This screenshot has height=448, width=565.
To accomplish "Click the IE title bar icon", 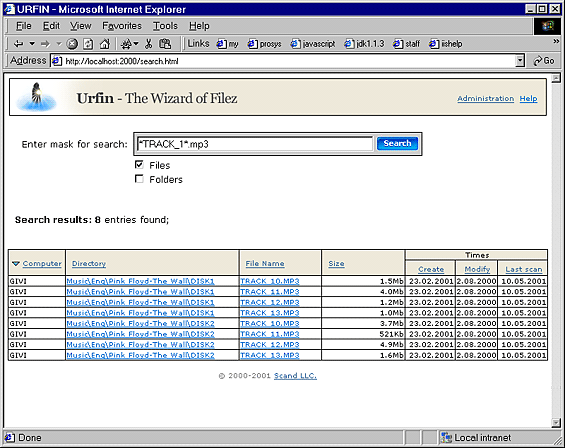I will point(9,9).
